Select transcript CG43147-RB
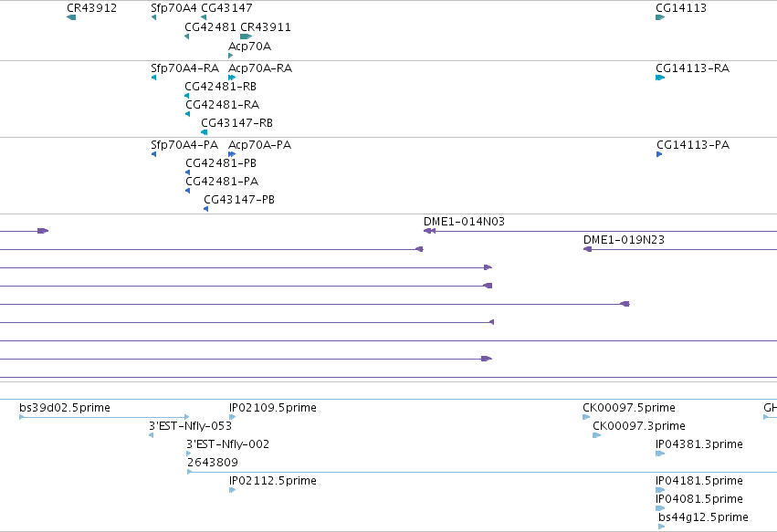Screen dimensions: 777x532 236,123
